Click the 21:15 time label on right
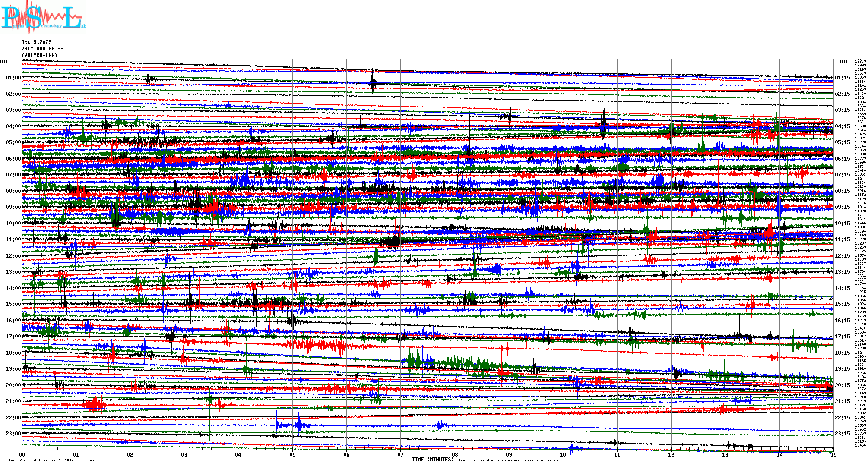Screen dimensions: 868x466 (842, 401)
